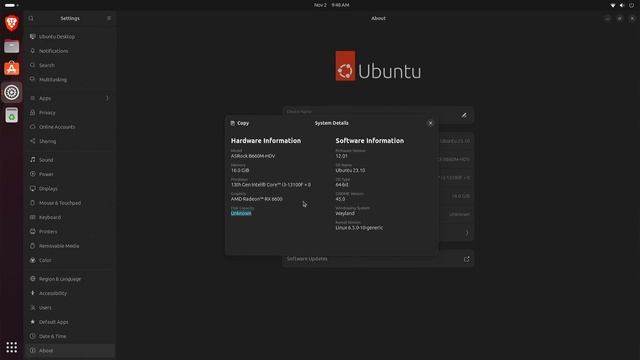Click the volume icon in top bar
This screenshot has height=360, width=640.
(x=622, y=5)
